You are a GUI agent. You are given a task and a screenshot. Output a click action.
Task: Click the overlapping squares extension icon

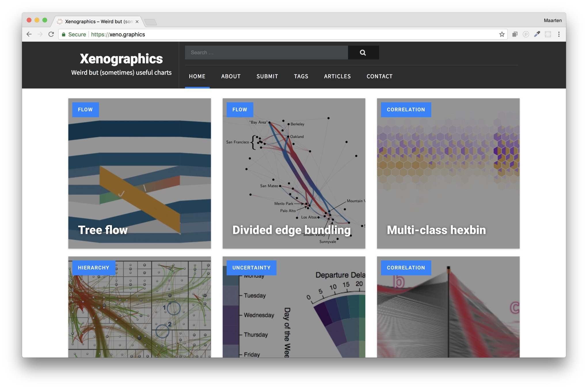(x=515, y=34)
